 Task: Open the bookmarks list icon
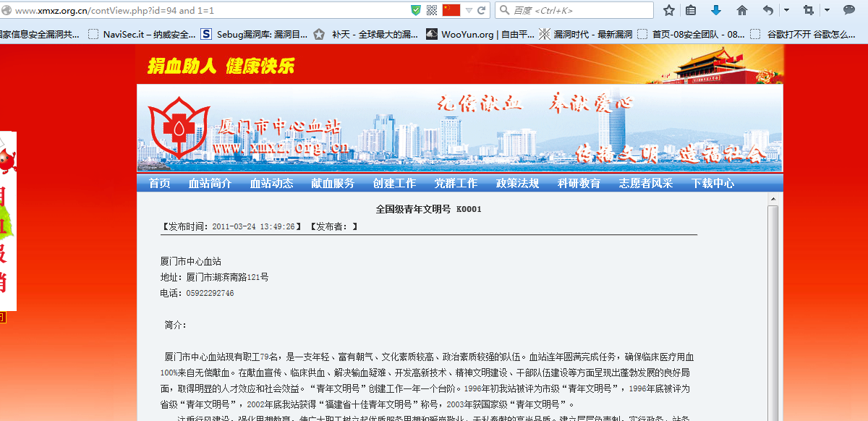(691, 10)
